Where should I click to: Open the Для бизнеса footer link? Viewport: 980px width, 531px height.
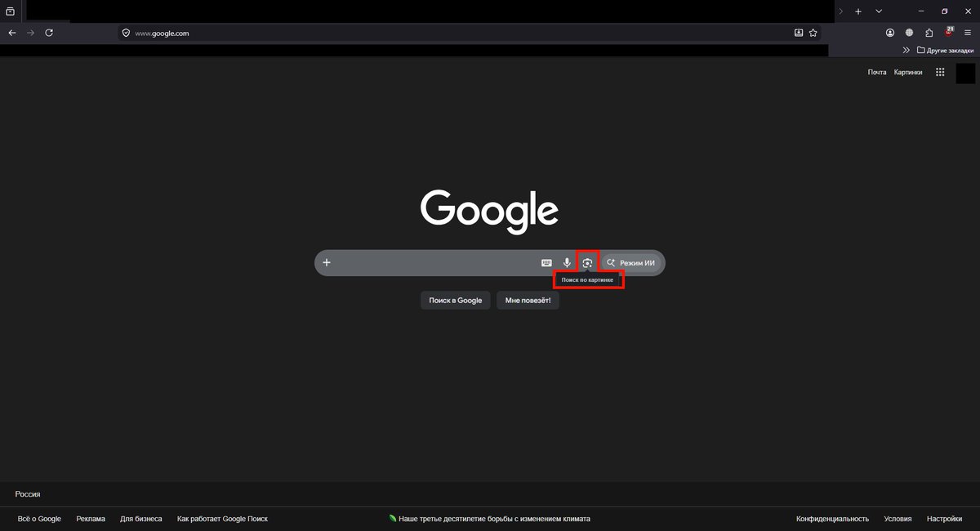pyautogui.click(x=141, y=519)
